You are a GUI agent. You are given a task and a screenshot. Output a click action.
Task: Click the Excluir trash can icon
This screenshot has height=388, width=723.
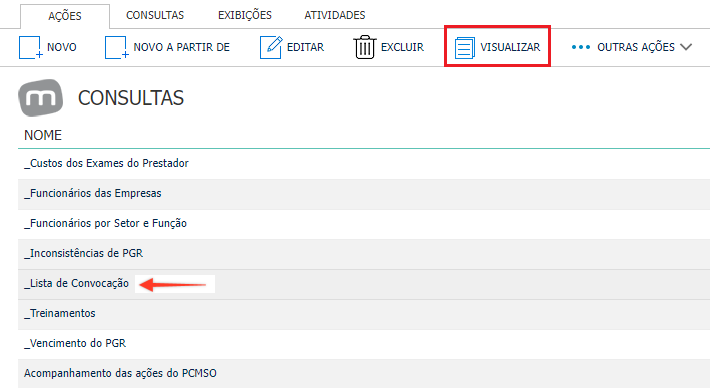pos(365,47)
